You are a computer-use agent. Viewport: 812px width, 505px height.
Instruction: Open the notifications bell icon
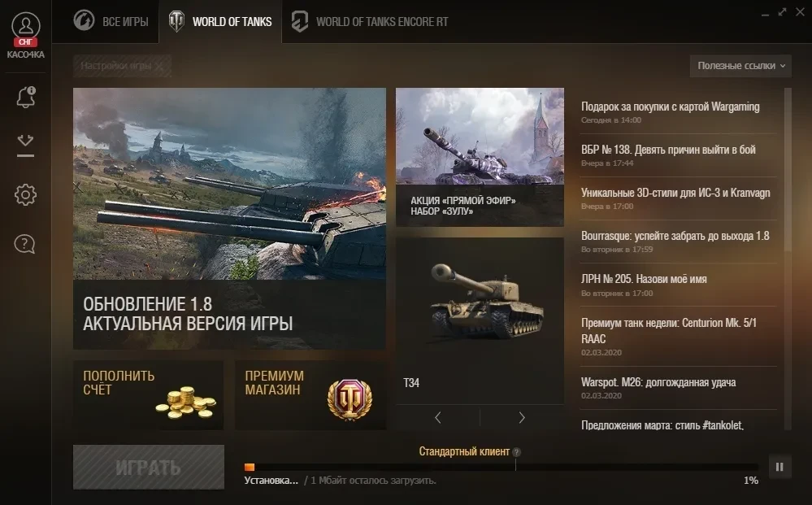[x=25, y=97]
